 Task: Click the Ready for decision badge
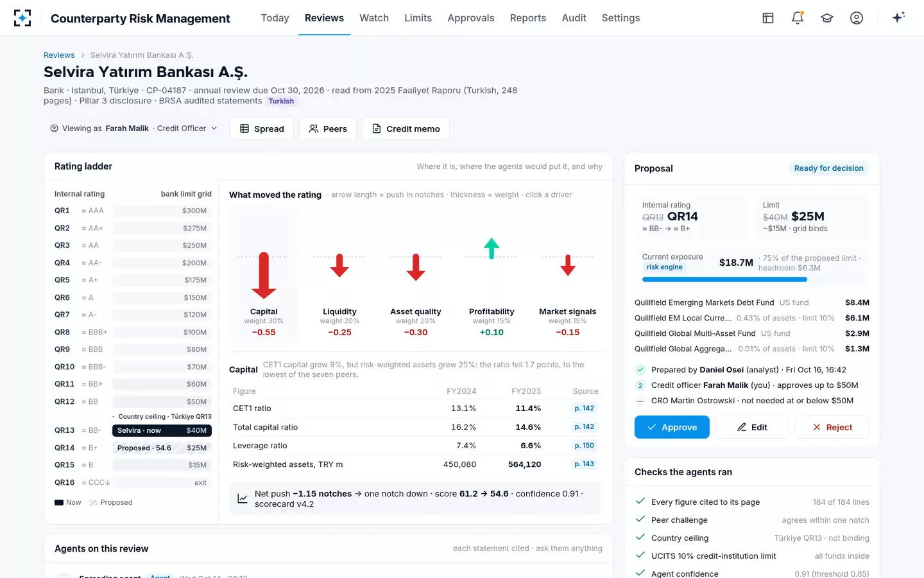coord(828,168)
